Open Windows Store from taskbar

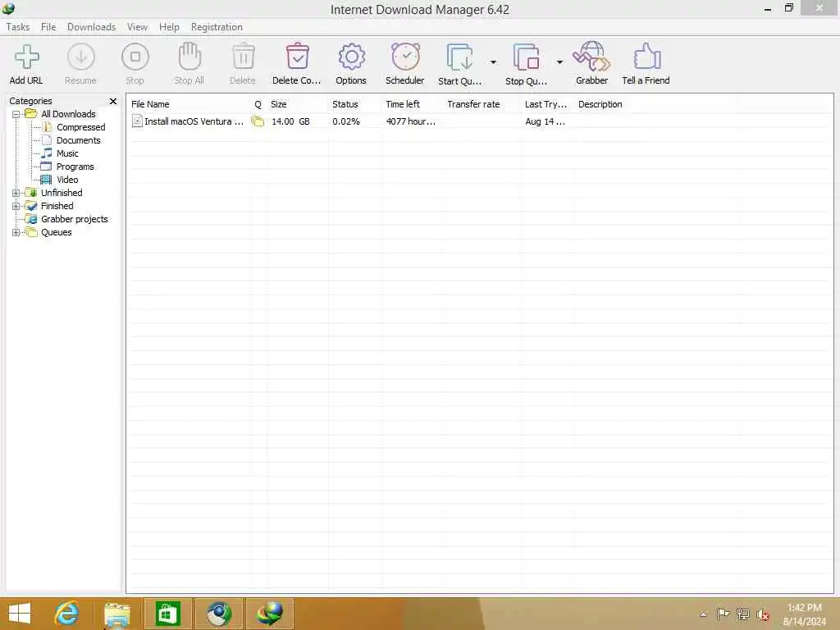(x=168, y=614)
